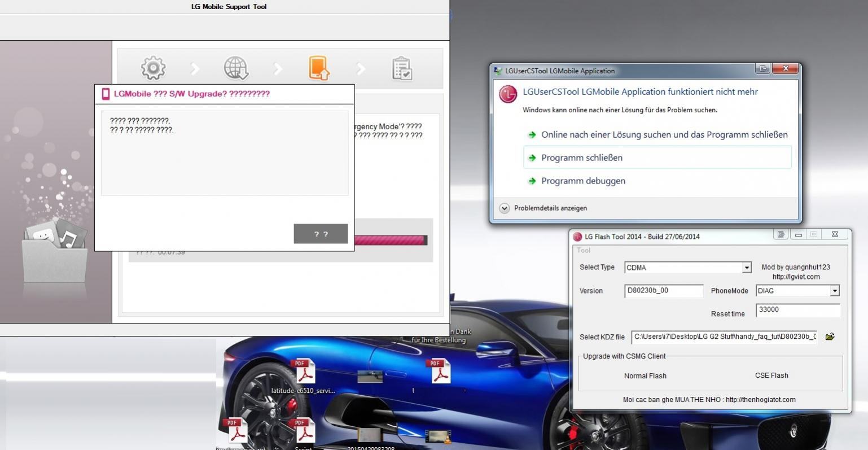Click the message text box in upgrade dialog
Viewport: 868px width, 450px height.
click(x=225, y=153)
